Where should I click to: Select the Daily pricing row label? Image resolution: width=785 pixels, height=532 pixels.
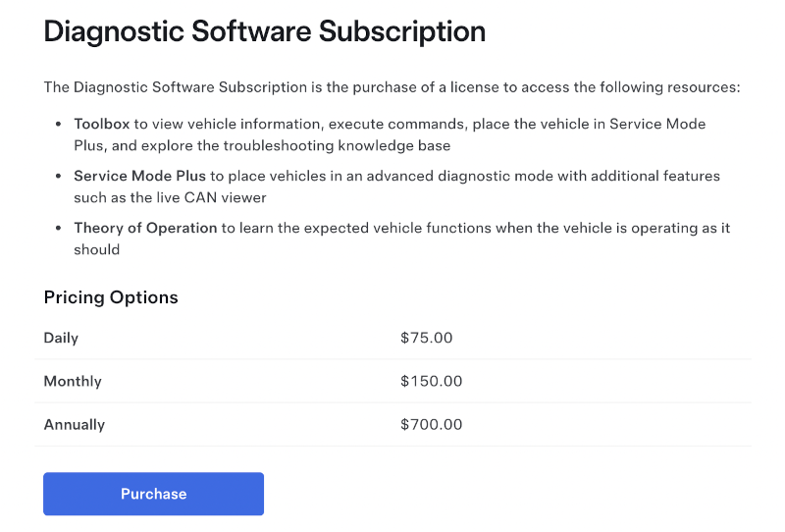[x=61, y=338]
